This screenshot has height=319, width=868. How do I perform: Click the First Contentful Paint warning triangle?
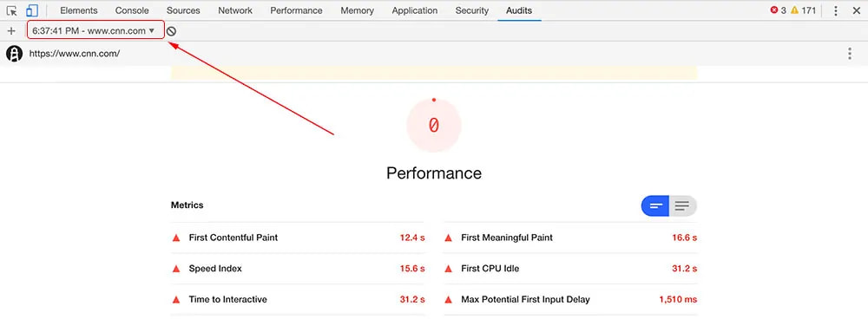[176, 238]
